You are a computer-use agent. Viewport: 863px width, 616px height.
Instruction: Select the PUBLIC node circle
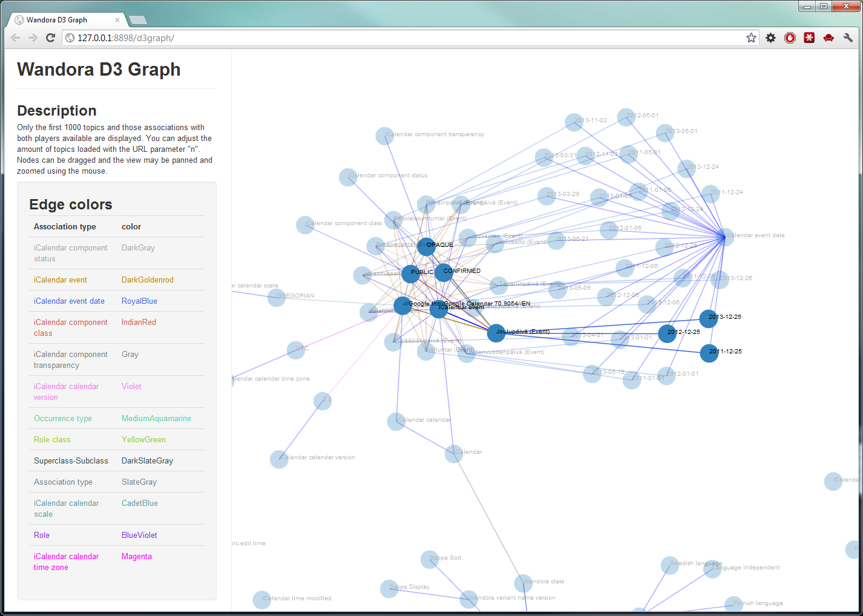(x=410, y=274)
